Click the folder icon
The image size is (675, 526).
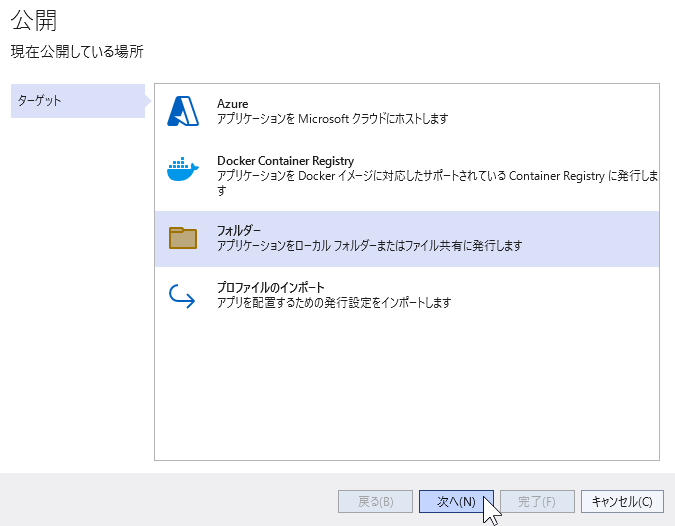point(183,238)
